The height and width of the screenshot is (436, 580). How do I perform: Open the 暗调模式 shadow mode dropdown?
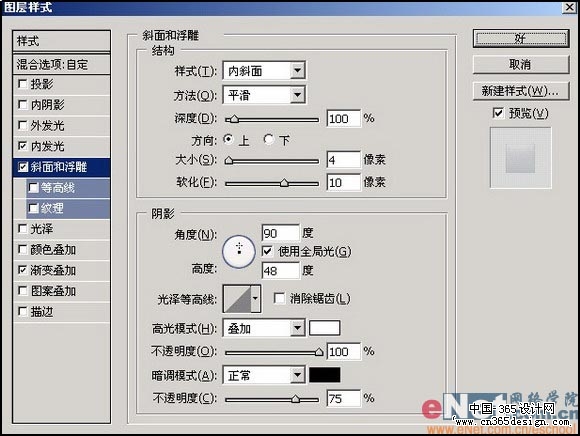(x=264, y=375)
